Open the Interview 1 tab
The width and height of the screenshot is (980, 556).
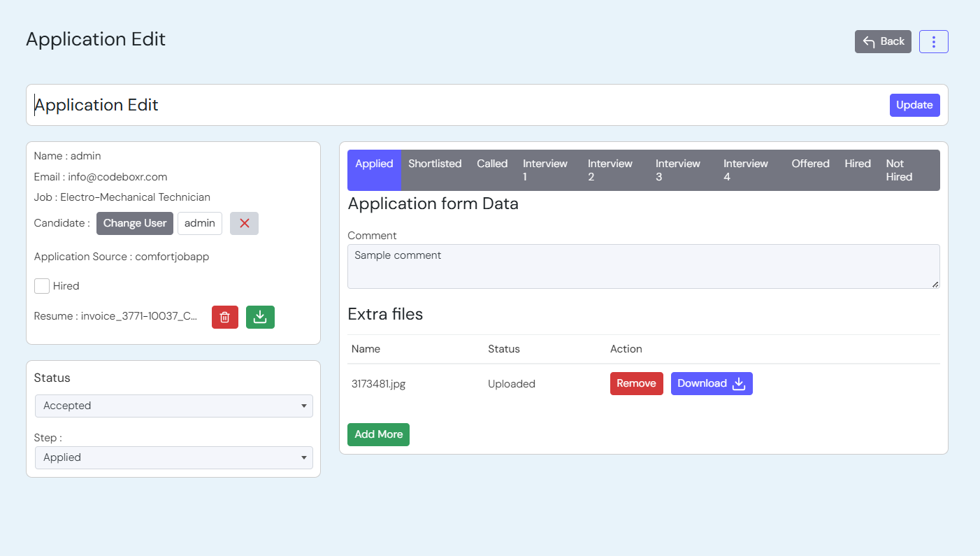545,170
